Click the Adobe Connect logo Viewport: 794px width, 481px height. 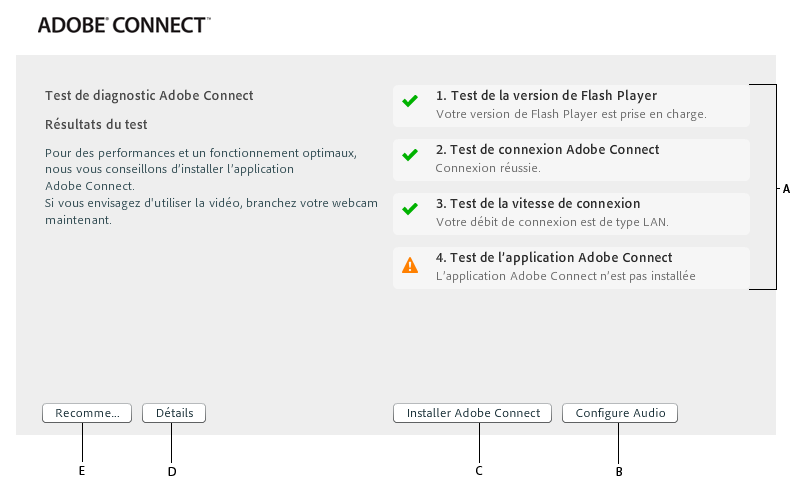click(x=123, y=25)
